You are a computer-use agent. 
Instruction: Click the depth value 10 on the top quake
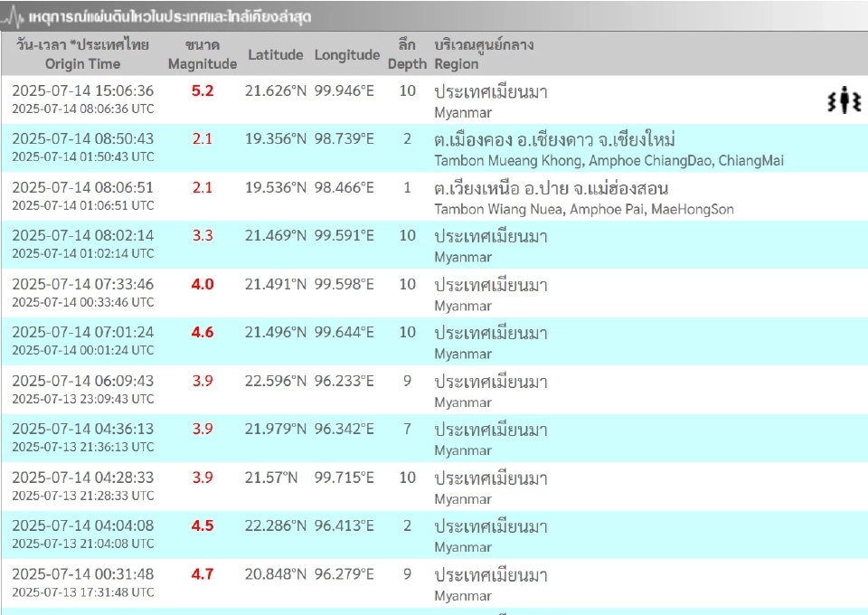coord(408,90)
